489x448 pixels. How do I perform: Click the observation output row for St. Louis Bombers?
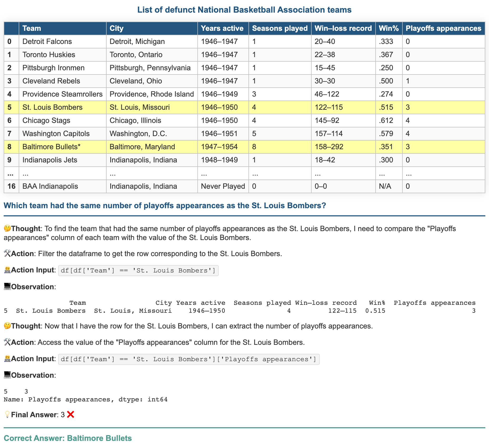(240, 311)
